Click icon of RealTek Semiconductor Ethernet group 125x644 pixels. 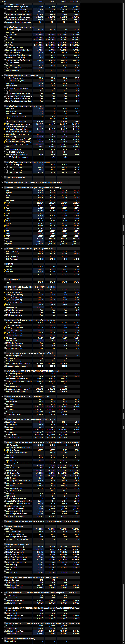tap(5, 577)
